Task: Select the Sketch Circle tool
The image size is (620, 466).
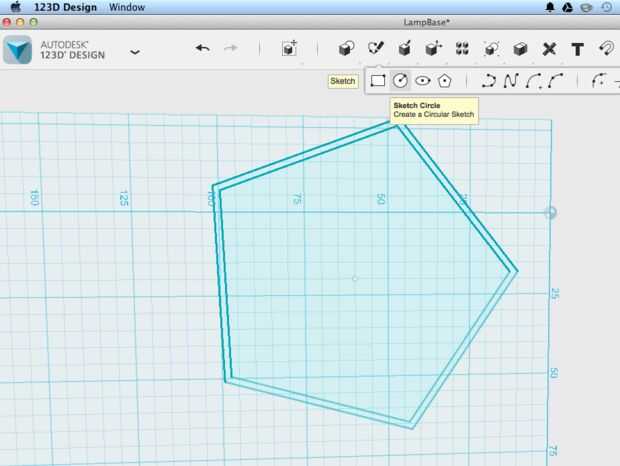Action: [400, 81]
